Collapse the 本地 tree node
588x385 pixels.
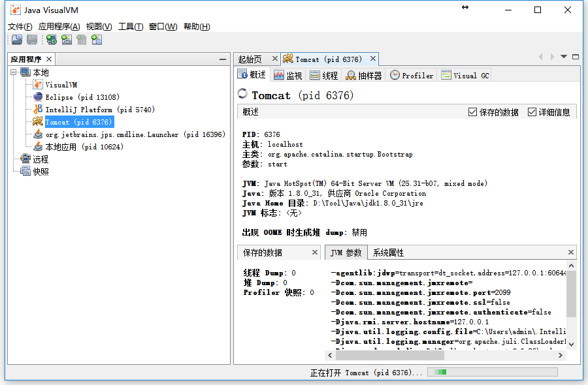14,72
